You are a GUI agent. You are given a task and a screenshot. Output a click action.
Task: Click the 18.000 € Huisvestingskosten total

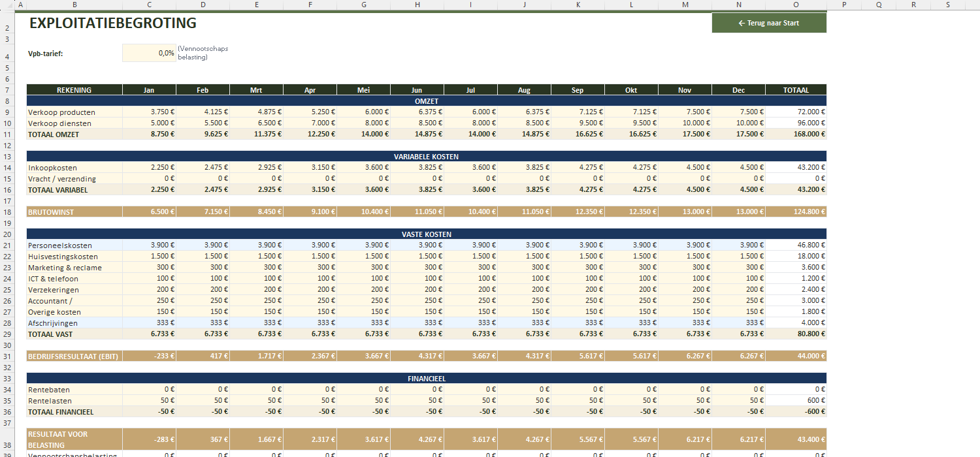coord(796,257)
